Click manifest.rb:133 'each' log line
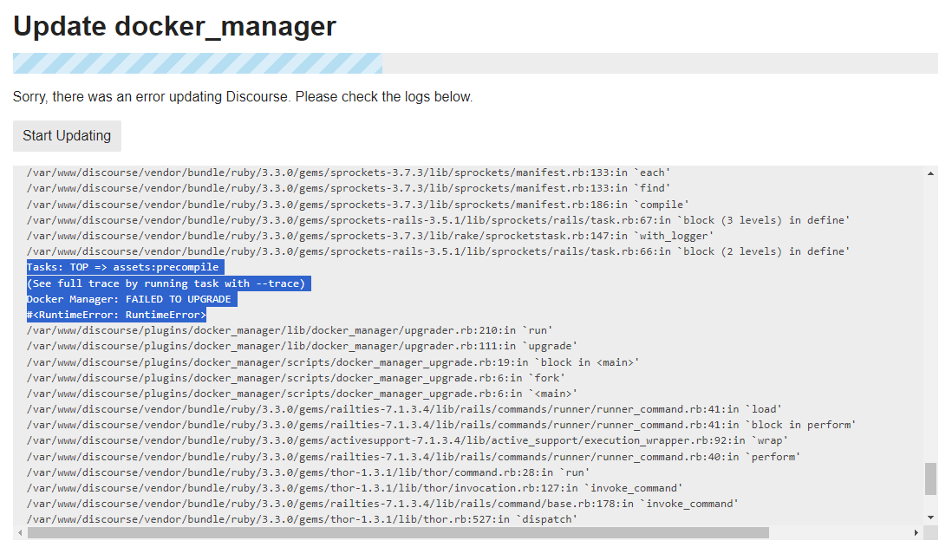The image size is (952, 560). [349, 173]
